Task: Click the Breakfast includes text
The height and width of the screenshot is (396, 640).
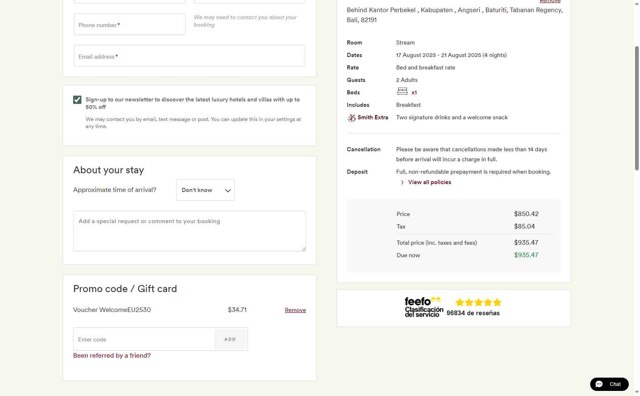Action: pyautogui.click(x=408, y=105)
